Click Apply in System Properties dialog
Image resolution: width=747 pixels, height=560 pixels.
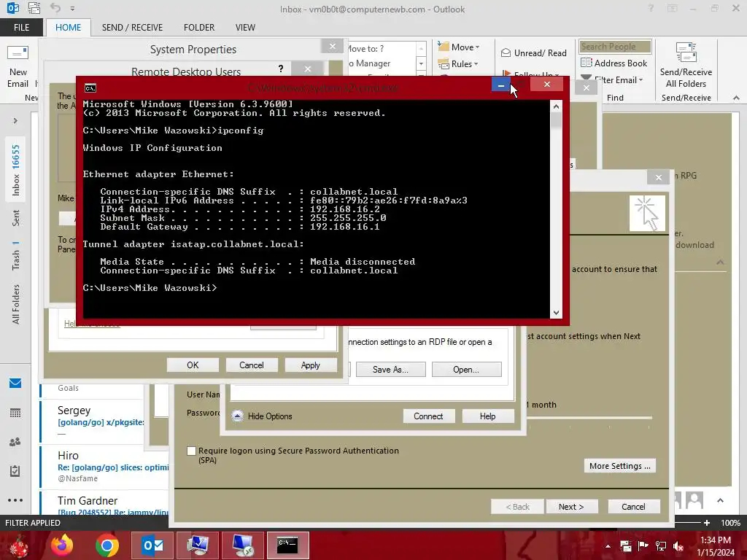tap(311, 365)
